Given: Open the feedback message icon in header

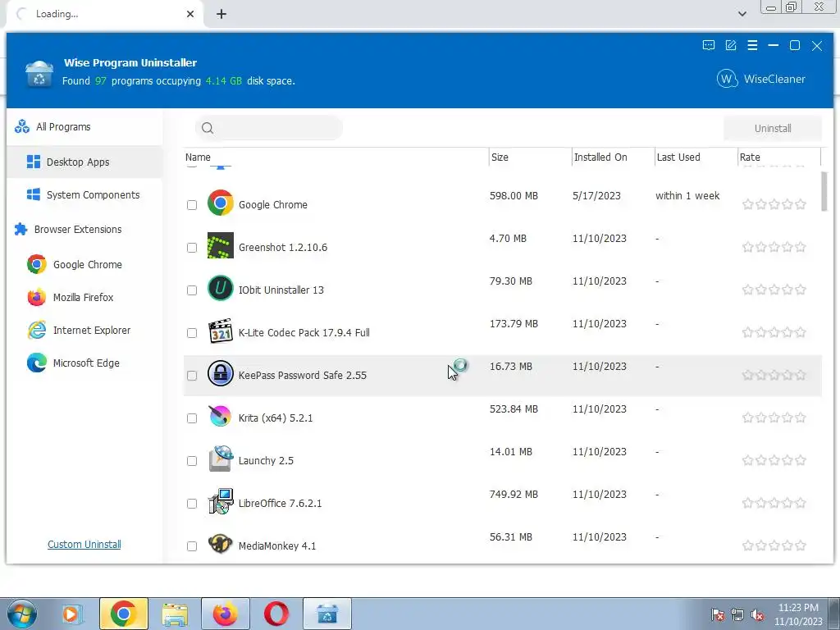Looking at the screenshot, I should [708, 46].
